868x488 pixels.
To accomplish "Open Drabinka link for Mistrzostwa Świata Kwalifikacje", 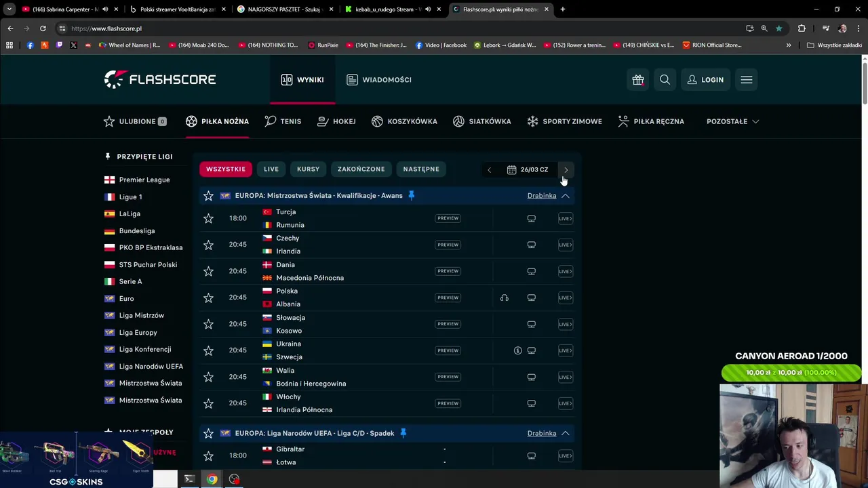I will click(x=542, y=196).
